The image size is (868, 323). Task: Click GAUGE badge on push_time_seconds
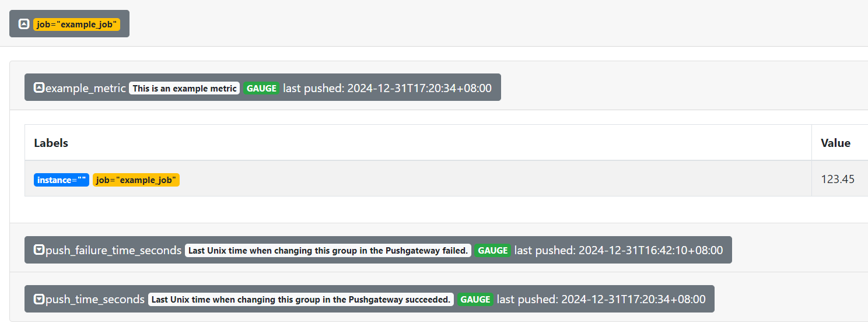click(475, 299)
